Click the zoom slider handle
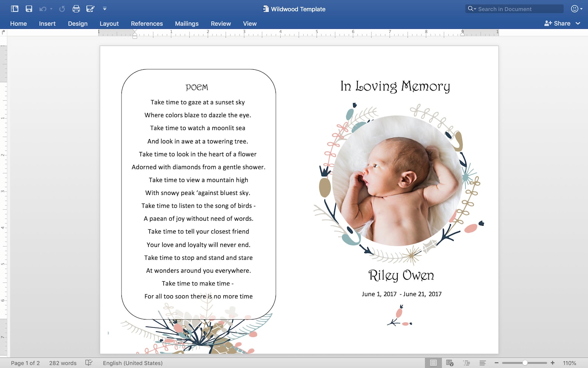Screen dimensions: 588x368 coord(525,363)
